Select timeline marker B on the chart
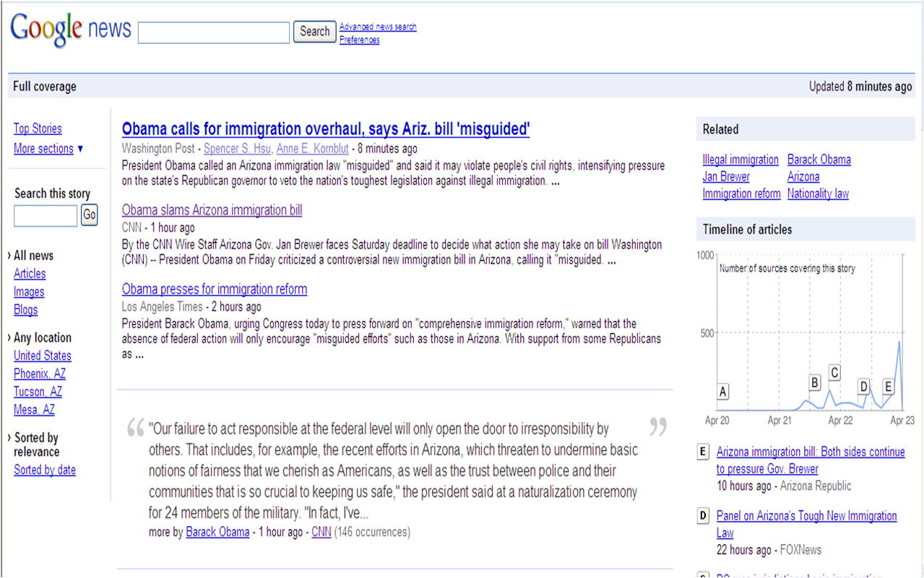This screenshot has width=924, height=578. (814, 382)
